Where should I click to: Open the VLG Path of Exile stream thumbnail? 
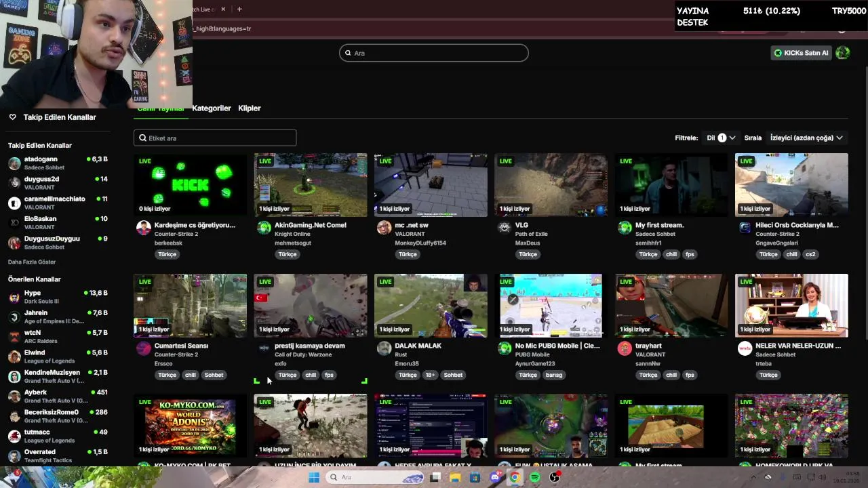point(551,185)
